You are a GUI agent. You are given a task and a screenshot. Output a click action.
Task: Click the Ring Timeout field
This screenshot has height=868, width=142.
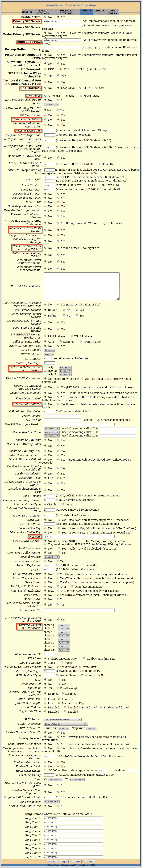tap(50, 496)
